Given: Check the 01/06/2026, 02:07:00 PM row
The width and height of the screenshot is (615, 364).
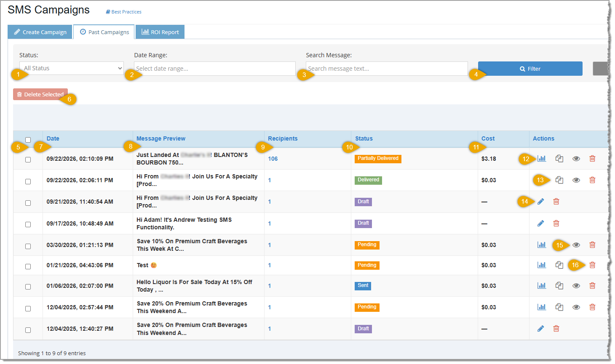Looking at the screenshot, I should 28,287.
